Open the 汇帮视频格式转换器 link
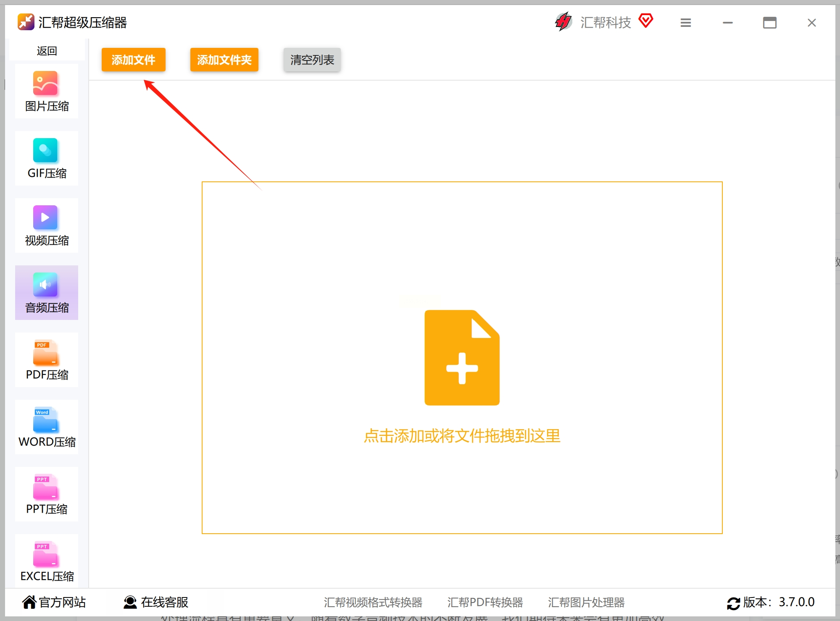840x621 pixels. pos(373,603)
